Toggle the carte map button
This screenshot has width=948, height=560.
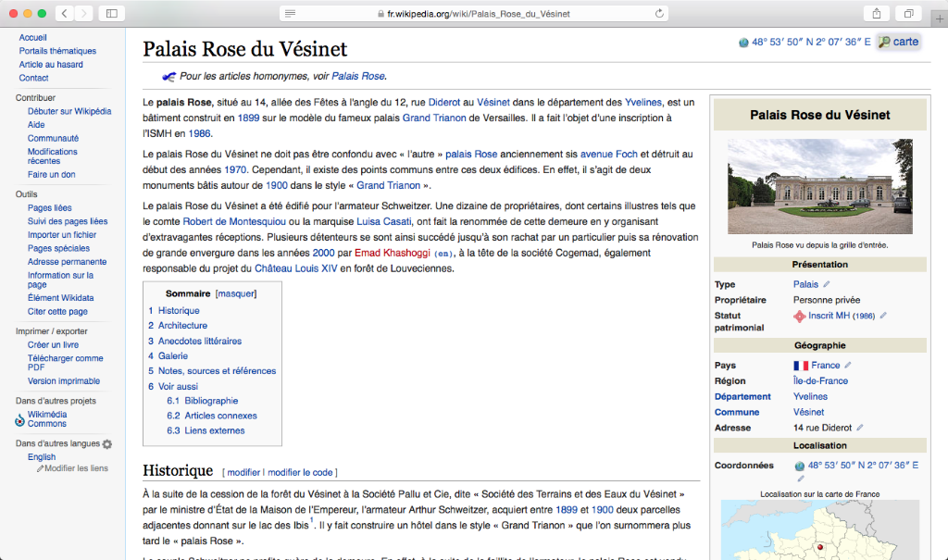click(x=898, y=42)
